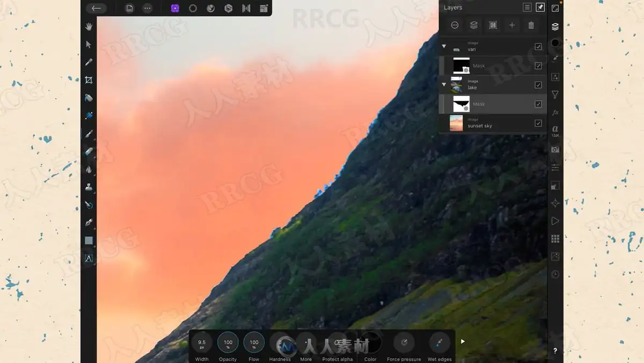This screenshot has width=644, height=363.
Task: Toggle visibility of lake layer
Action: (x=538, y=85)
